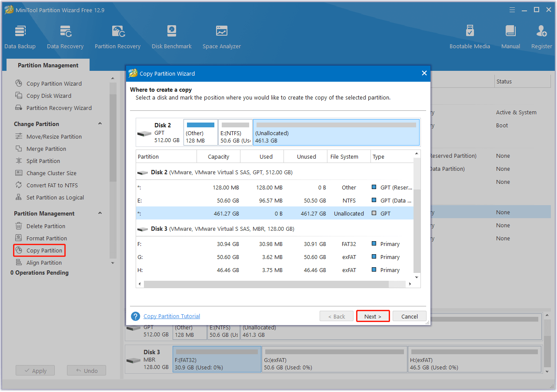Click Copy Partition in sidebar
Viewport: 557px width, 392px height.
tap(39, 250)
